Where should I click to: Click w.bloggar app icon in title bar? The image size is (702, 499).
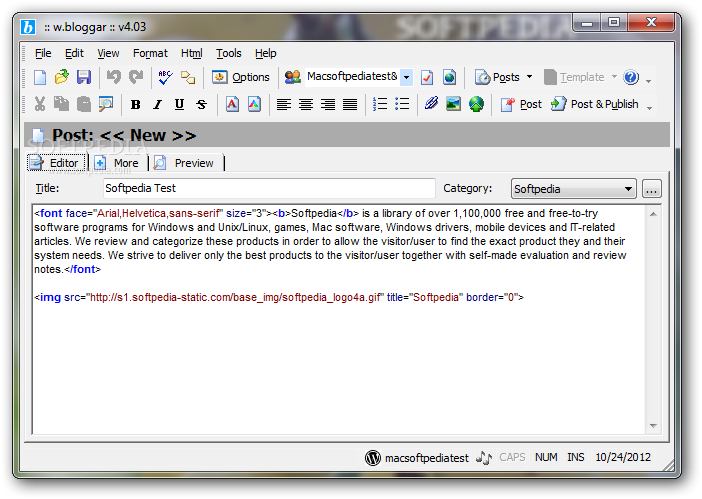(28, 27)
